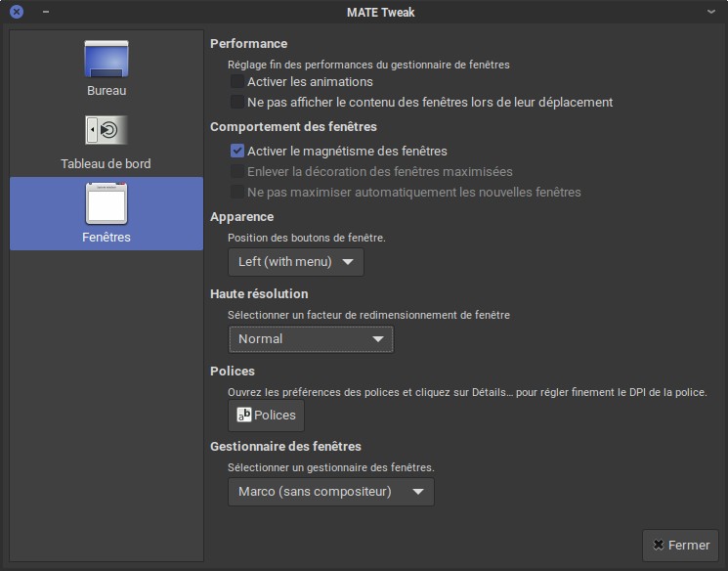Viewport: 728px width, 571px height.
Task: Open font preferences with Polices button
Action: click(x=267, y=416)
